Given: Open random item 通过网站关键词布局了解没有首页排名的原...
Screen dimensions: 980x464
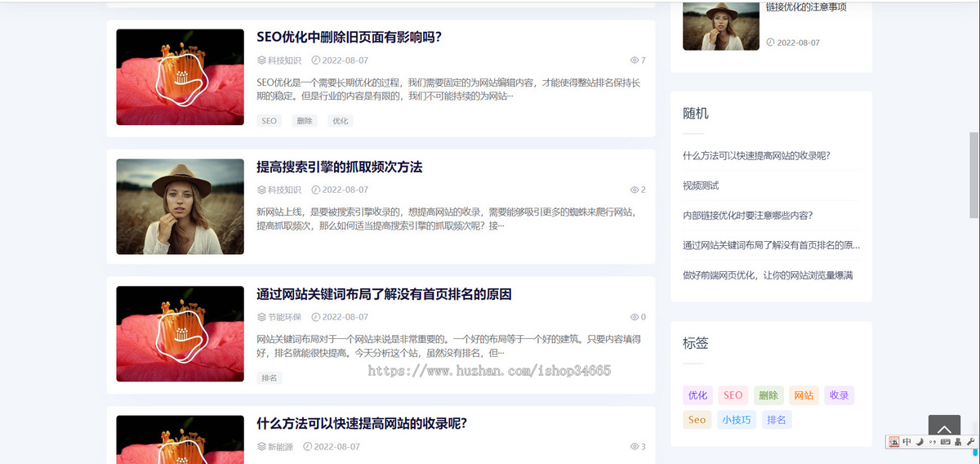Looking at the screenshot, I should tap(771, 245).
